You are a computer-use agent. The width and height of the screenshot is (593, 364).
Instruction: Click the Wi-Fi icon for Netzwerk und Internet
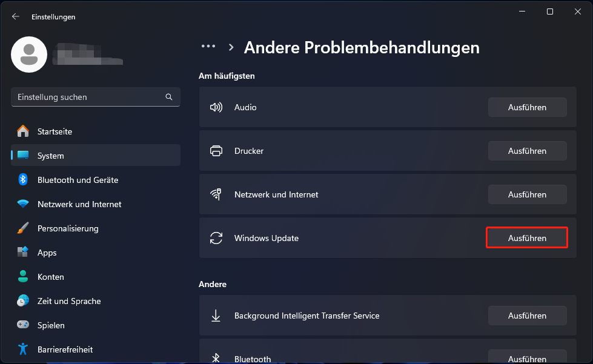tap(23, 204)
